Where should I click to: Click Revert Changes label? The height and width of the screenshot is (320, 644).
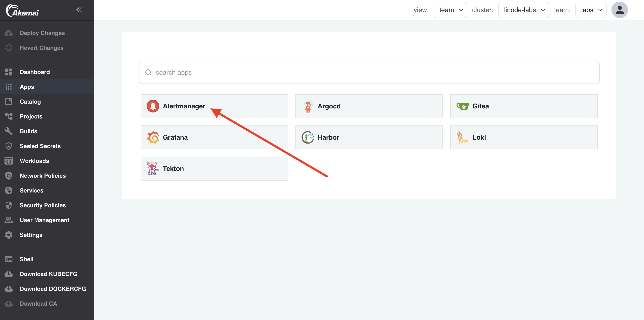(x=42, y=48)
